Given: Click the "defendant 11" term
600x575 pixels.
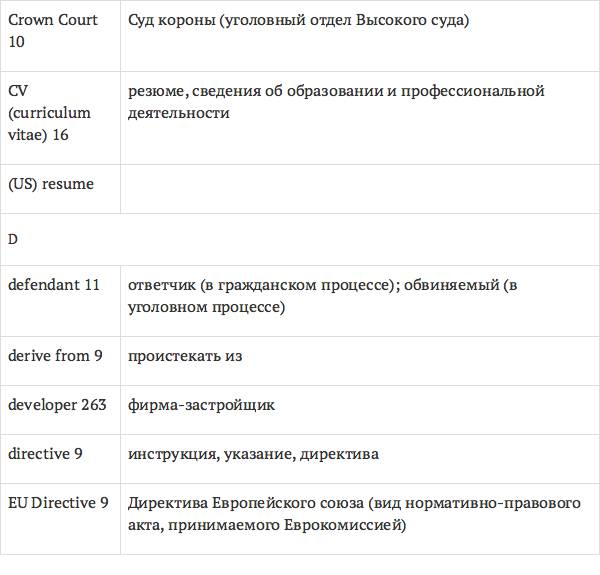Looking at the screenshot, I should [x=54, y=285].
